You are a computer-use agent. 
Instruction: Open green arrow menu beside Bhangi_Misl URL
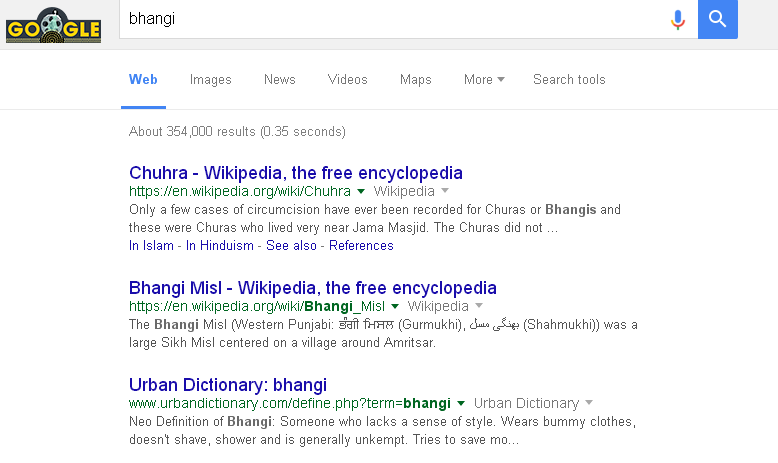point(395,306)
